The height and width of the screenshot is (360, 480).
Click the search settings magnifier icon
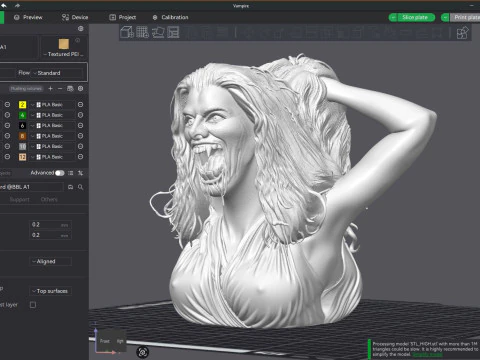pyautogui.click(x=80, y=187)
